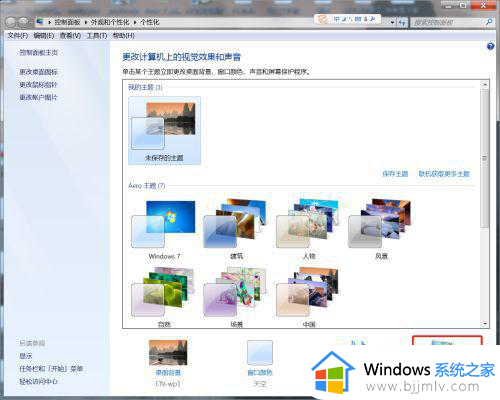Click the Sogou input method logo icon
500x400 pixels.
pos(322,19)
